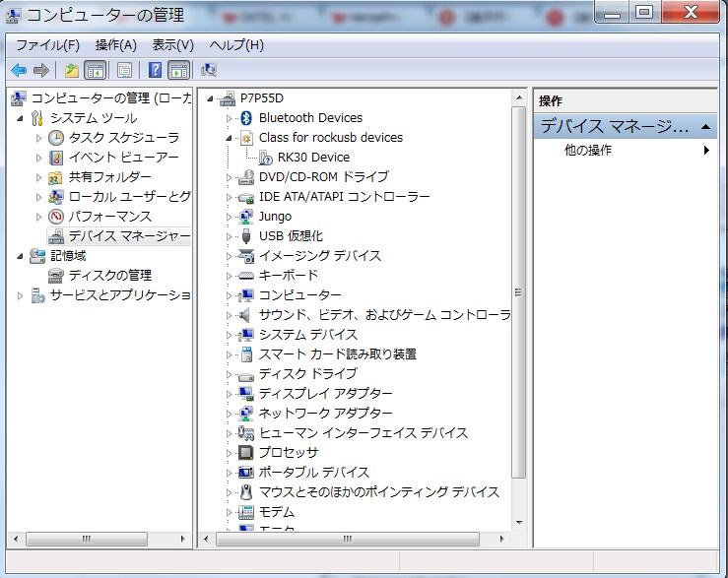This screenshot has height=578, width=728.
Task: Collapse システム ツール in left tree
Action: (20, 118)
